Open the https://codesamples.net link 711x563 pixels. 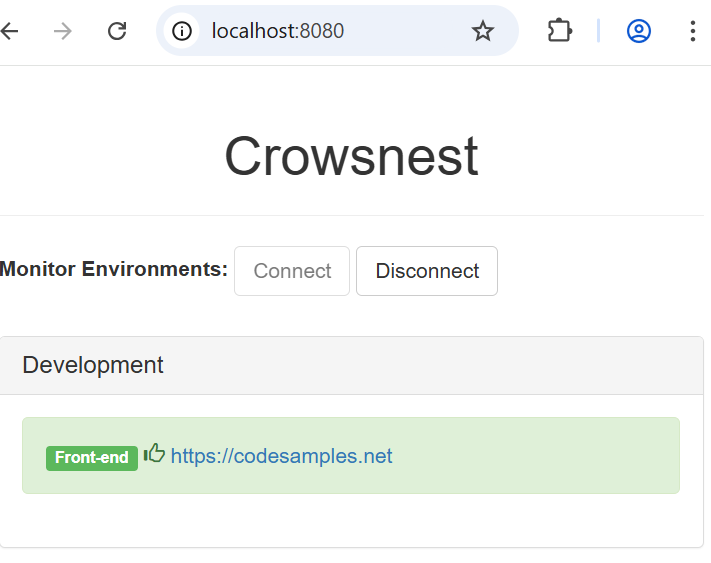[x=281, y=456]
